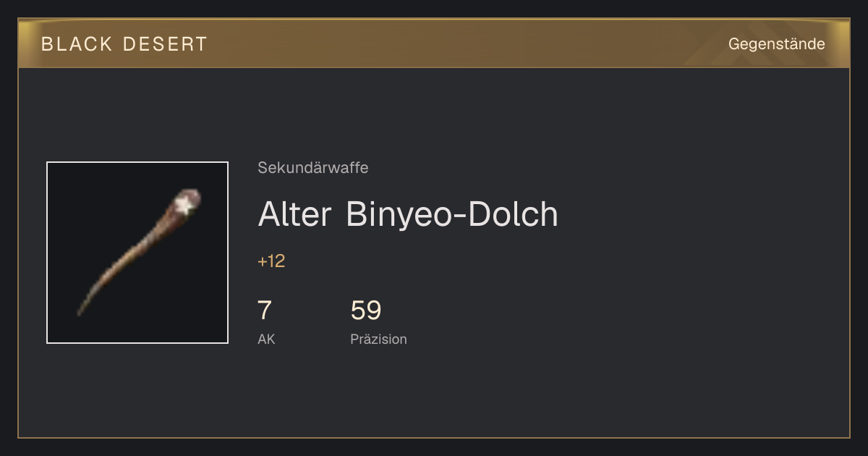Click the golden header banner center
The width and height of the screenshot is (868, 456).
[x=434, y=43]
